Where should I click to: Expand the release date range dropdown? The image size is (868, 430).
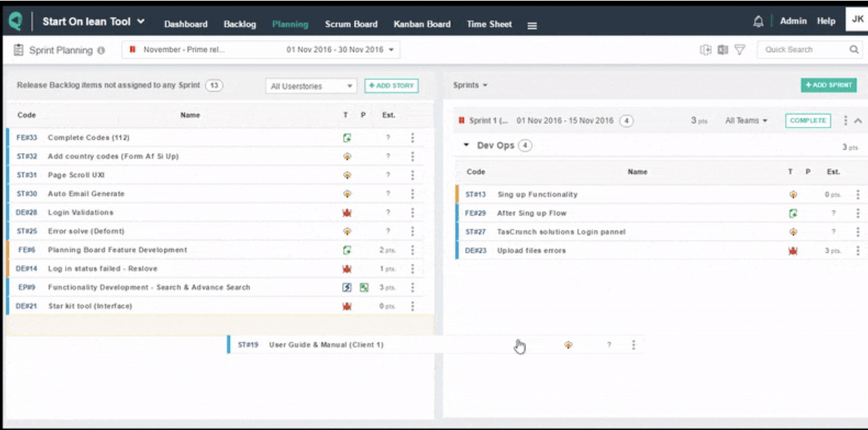point(391,50)
